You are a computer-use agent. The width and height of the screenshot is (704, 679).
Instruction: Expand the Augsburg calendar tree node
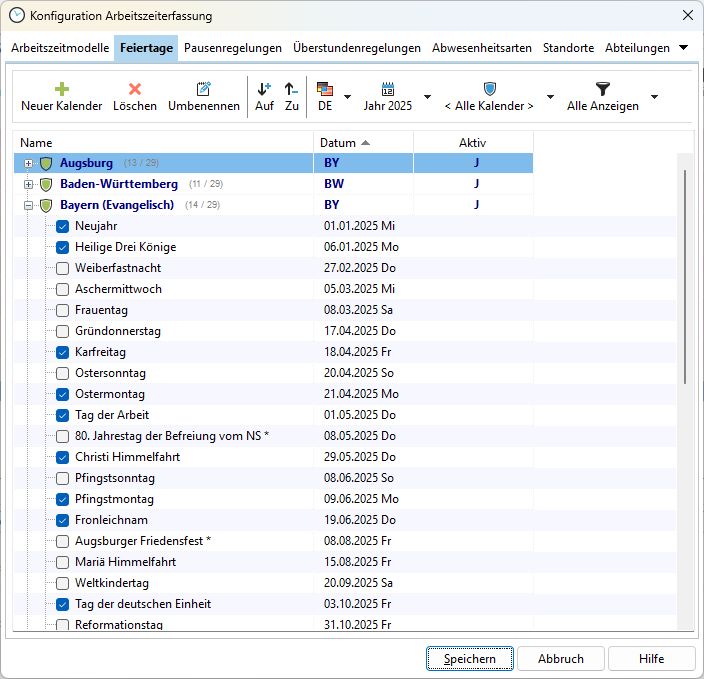[29, 163]
